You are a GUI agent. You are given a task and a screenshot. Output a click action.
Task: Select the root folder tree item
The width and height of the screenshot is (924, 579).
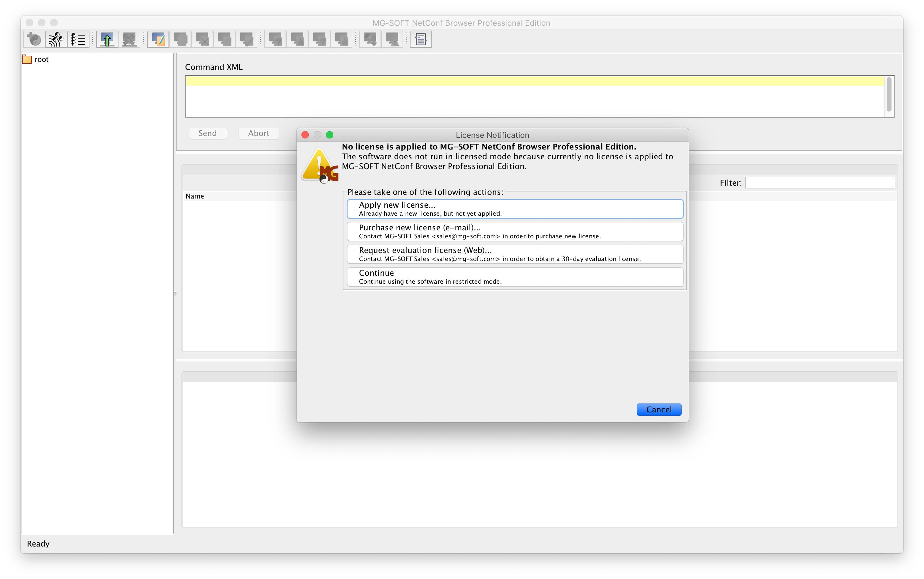coord(41,59)
